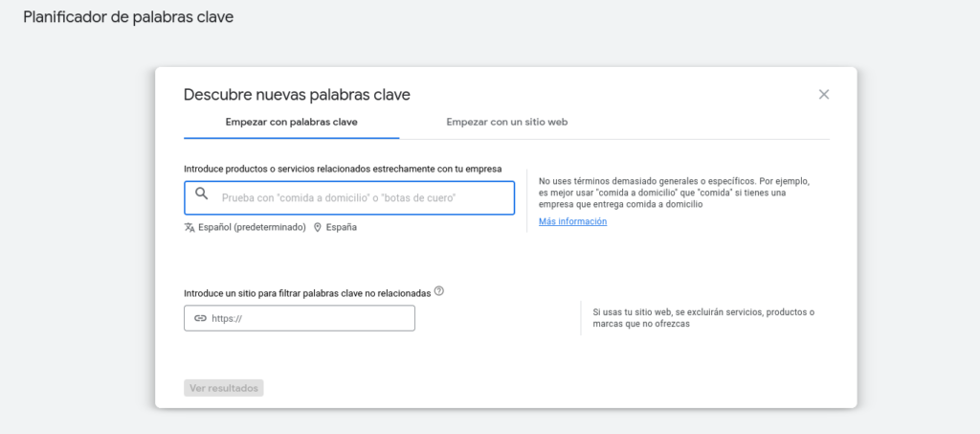Click the Planificador de palabras clave heading
This screenshot has width=980, height=434.
click(x=127, y=17)
